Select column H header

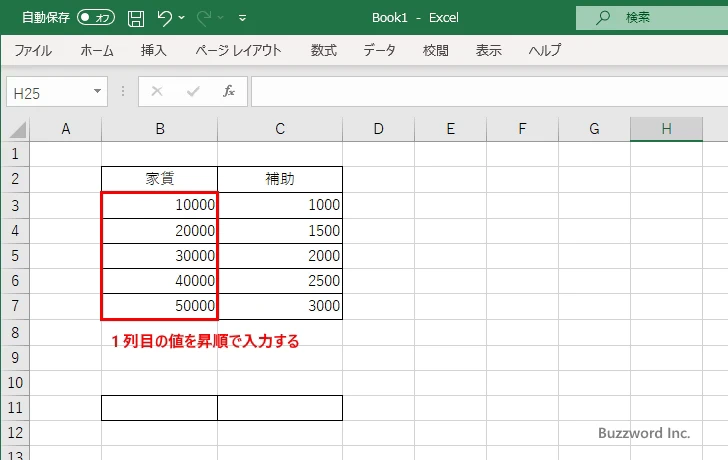666,129
